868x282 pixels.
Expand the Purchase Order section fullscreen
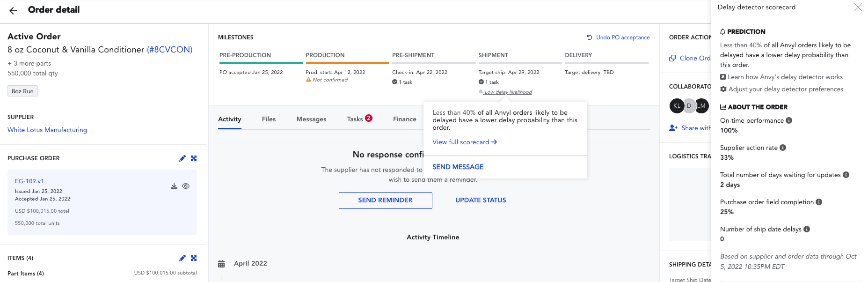point(194,158)
